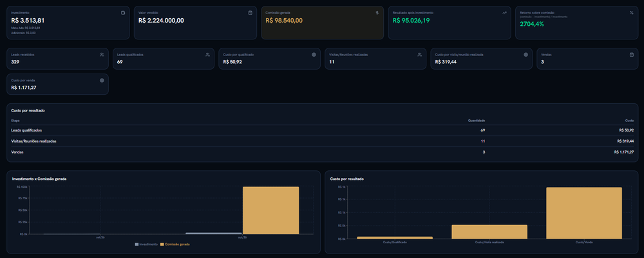Select the R$ 95.026,19 result value
Screen dimensions: 644x258
click(411, 20)
